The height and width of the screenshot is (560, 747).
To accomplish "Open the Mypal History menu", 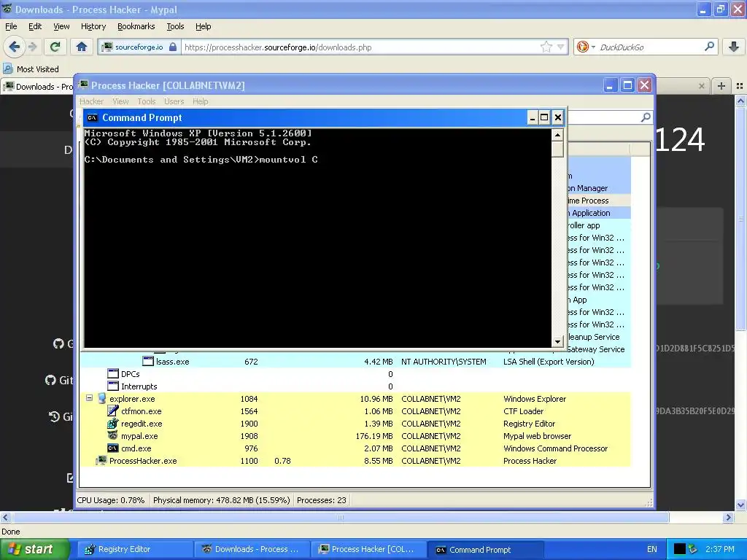I will click(93, 26).
